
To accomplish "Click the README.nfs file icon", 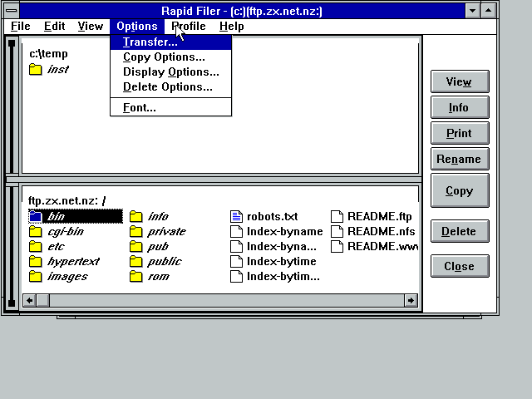I will (x=337, y=232).
